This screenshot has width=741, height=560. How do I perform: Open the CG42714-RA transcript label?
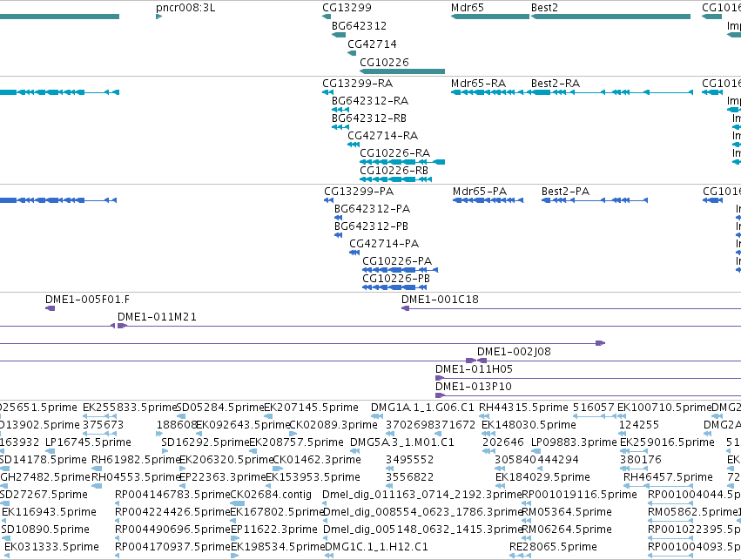coord(383,136)
